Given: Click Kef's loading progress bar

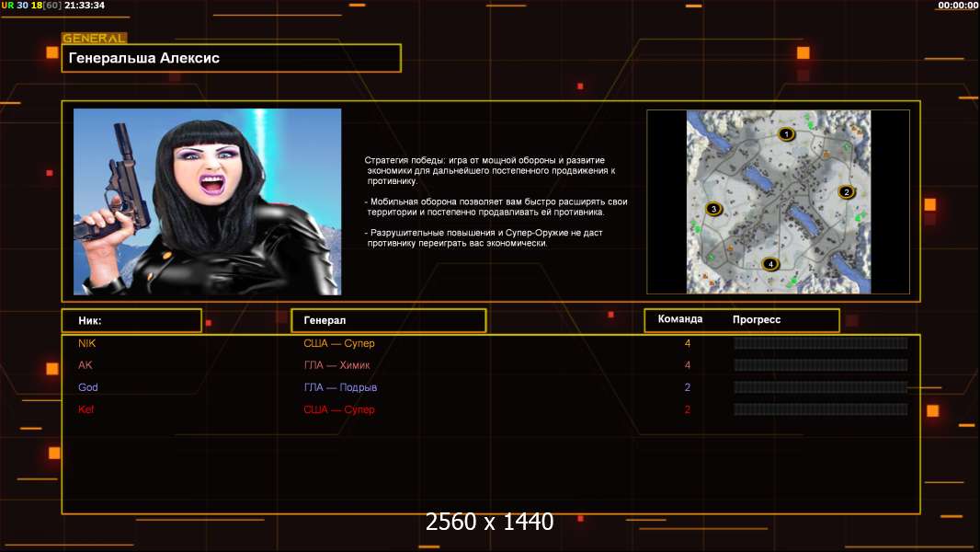Looking at the screenshot, I should (x=820, y=409).
